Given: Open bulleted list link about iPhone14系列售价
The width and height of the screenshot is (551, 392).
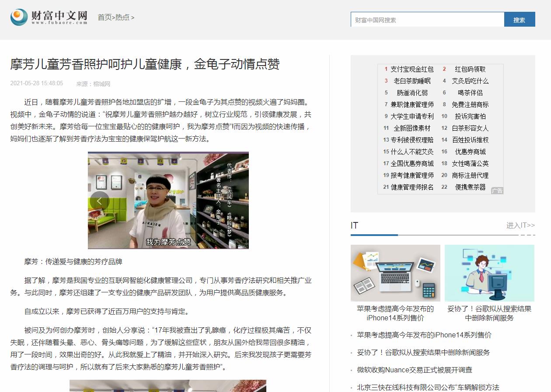Looking at the screenshot, I should 424,335.
